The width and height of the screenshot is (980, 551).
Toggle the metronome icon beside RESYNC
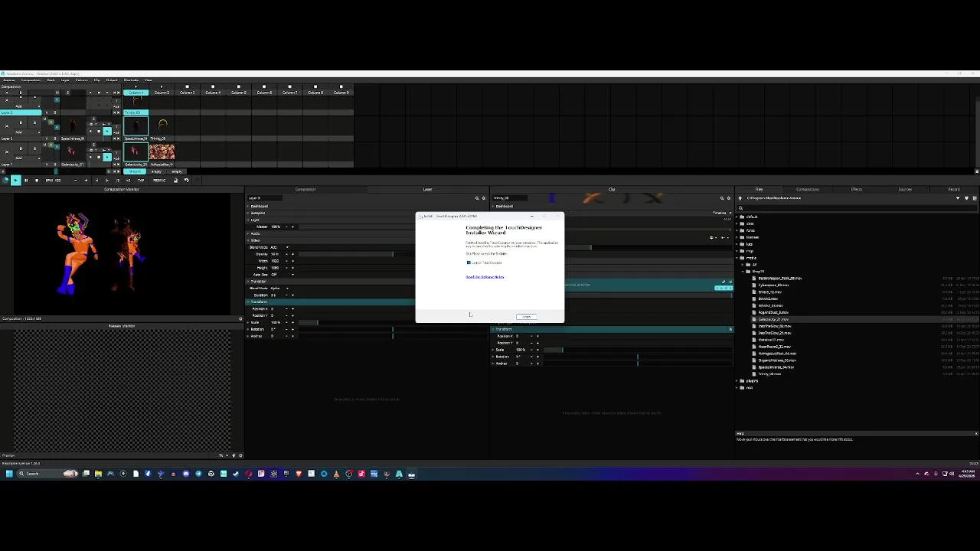(176, 180)
